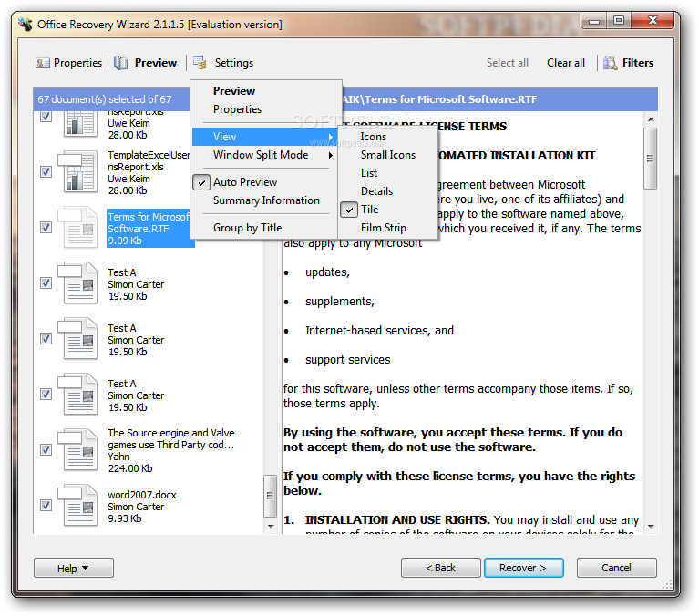This screenshot has height=616, width=699.
Task: Click the Filters icon in the toolbar
Action: point(611,62)
